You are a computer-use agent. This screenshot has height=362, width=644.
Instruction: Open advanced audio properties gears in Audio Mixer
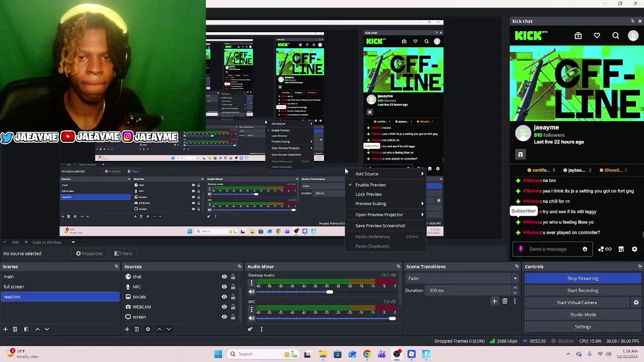click(x=250, y=329)
